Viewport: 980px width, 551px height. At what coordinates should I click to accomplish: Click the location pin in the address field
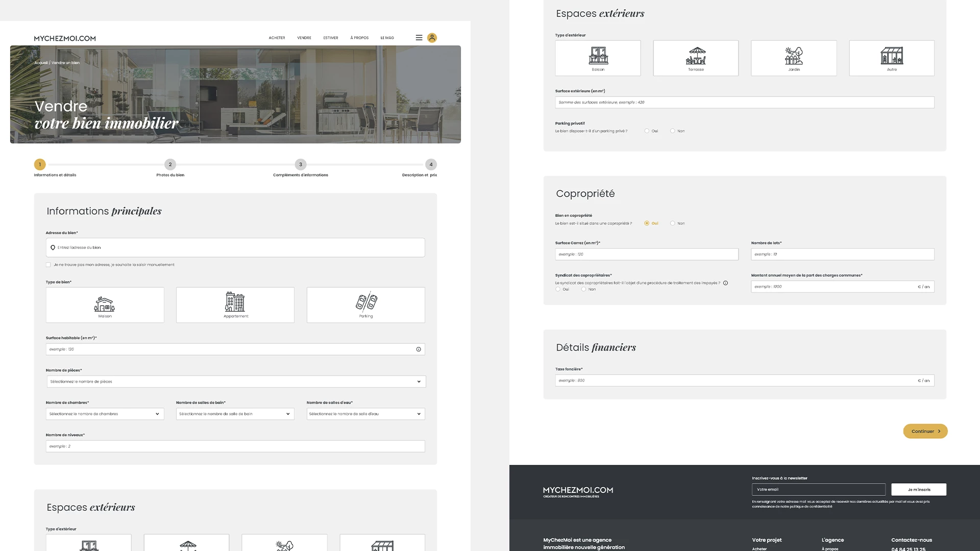click(53, 247)
